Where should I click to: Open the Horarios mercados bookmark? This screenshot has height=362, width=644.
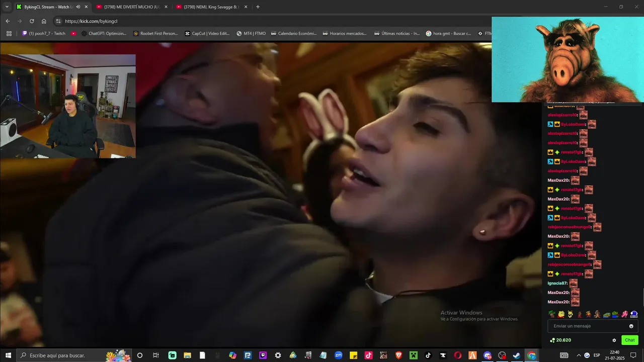coord(345,34)
